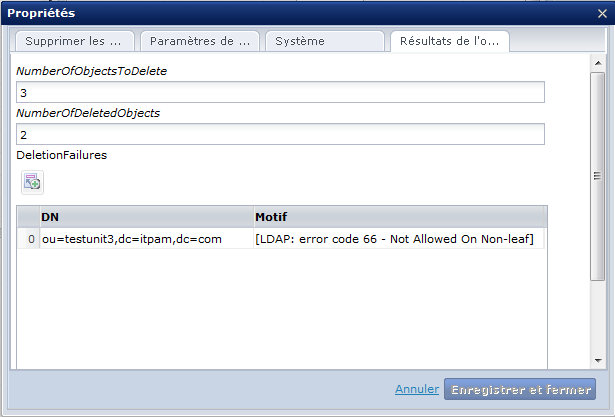Click the vertical scrollbar thumb
The width and height of the screenshot is (615, 417).
598,176
